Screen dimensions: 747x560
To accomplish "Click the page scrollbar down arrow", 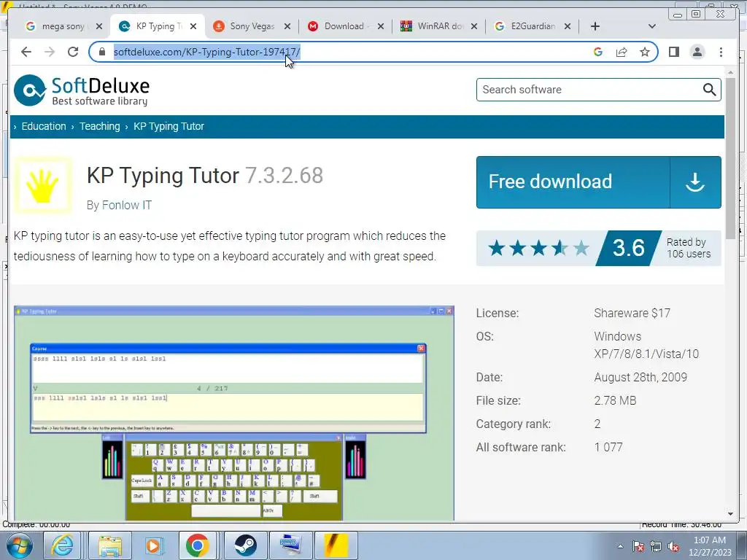I will (730, 514).
